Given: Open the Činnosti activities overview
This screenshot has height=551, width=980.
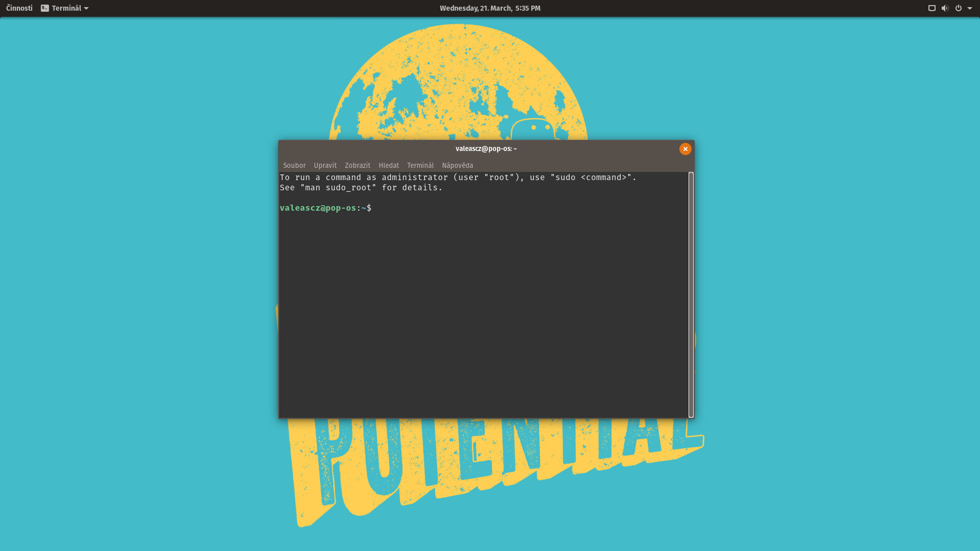Looking at the screenshot, I should 19,8.
